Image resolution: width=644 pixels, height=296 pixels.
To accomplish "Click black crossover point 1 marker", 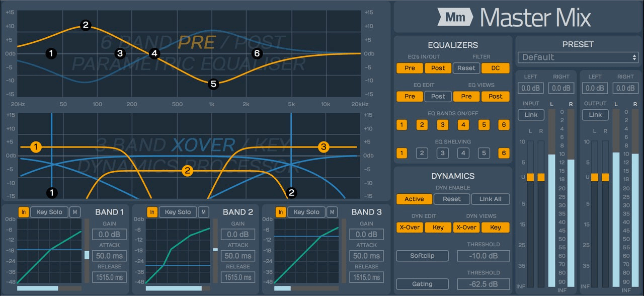I will [52, 192].
